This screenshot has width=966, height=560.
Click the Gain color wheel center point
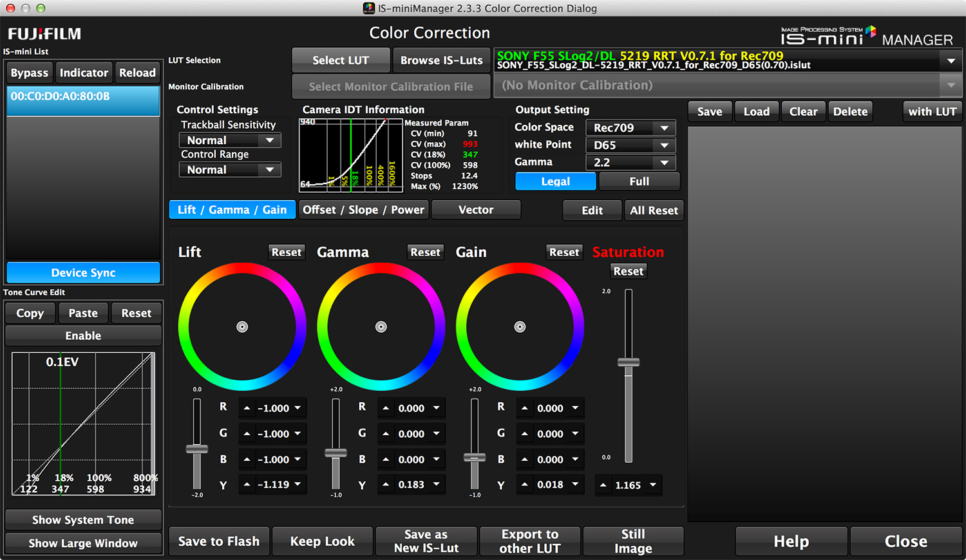pos(520,327)
